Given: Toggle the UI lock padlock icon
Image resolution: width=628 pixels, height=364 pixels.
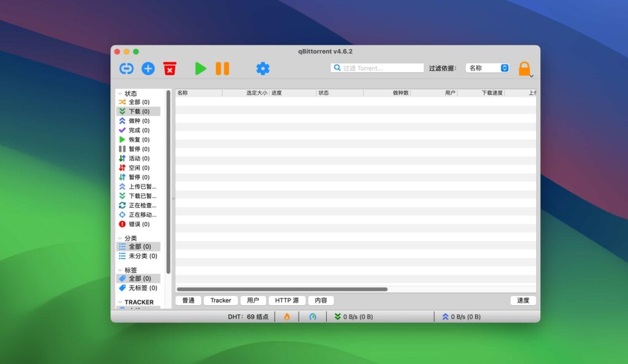Looking at the screenshot, I should point(524,68).
